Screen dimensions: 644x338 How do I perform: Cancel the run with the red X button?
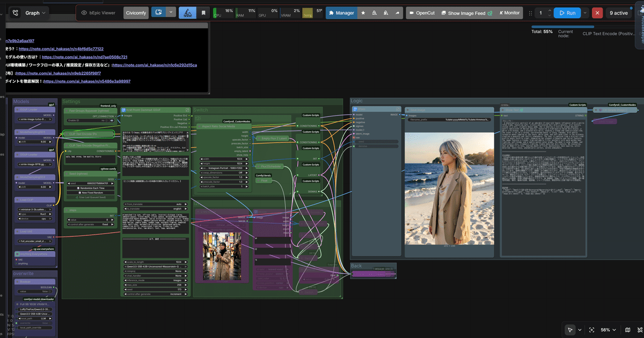(x=597, y=13)
